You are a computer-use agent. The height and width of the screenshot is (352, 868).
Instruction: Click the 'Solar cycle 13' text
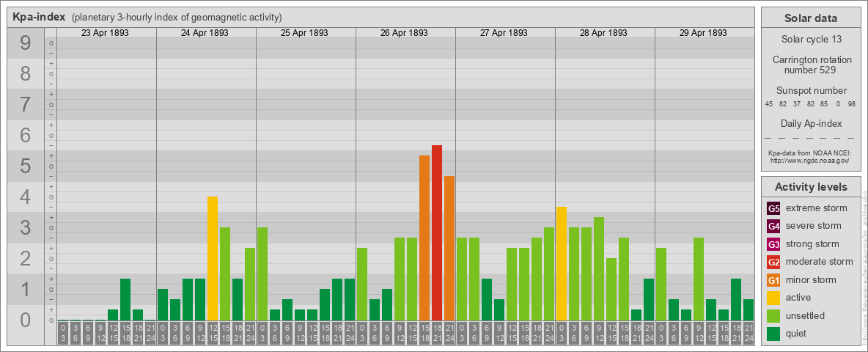coord(811,40)
